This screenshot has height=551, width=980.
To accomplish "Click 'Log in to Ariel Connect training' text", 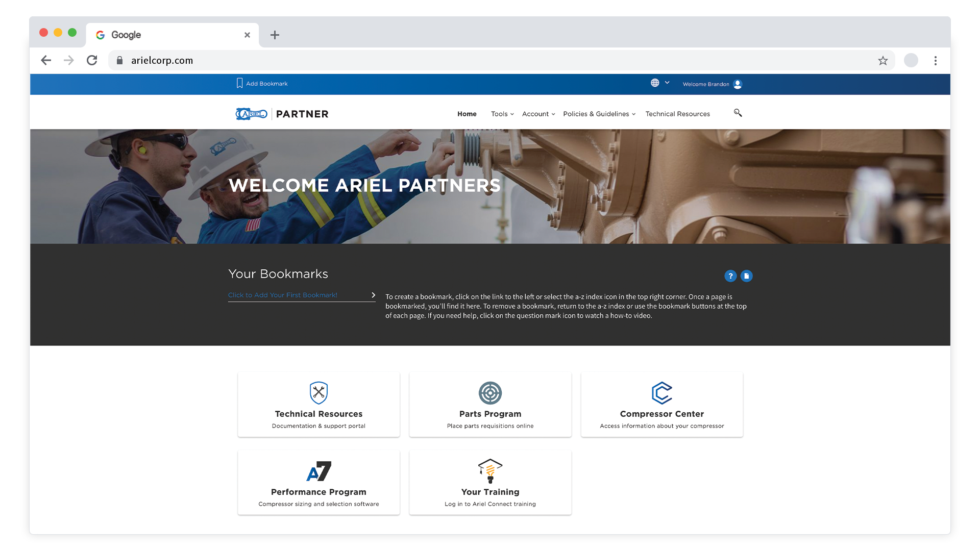I will pos(490,504).
